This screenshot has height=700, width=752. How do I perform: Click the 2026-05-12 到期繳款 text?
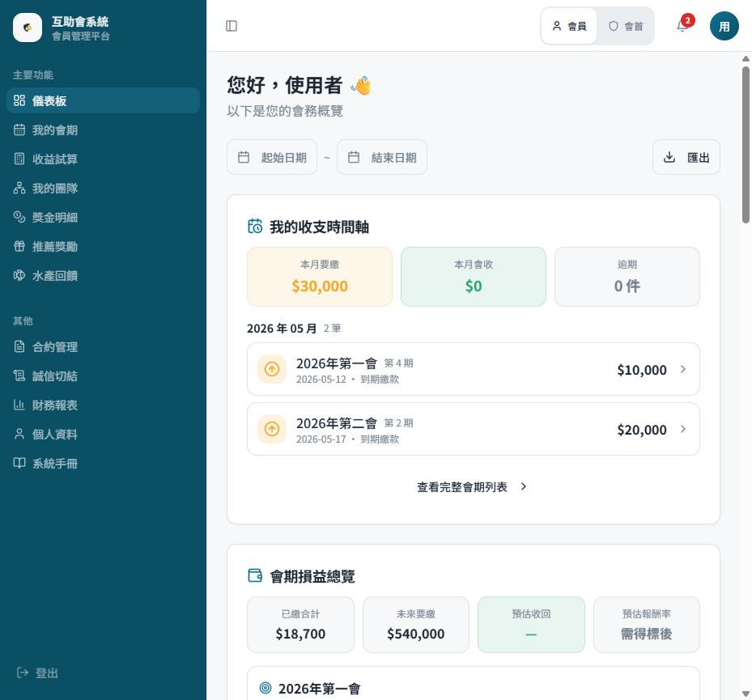tap(348, 380)
